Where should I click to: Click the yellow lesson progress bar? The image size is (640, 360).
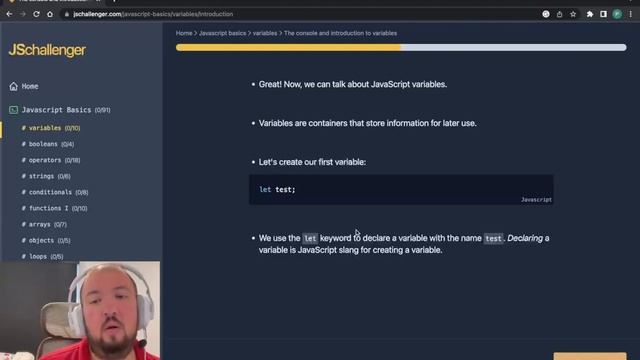(401, 47)
